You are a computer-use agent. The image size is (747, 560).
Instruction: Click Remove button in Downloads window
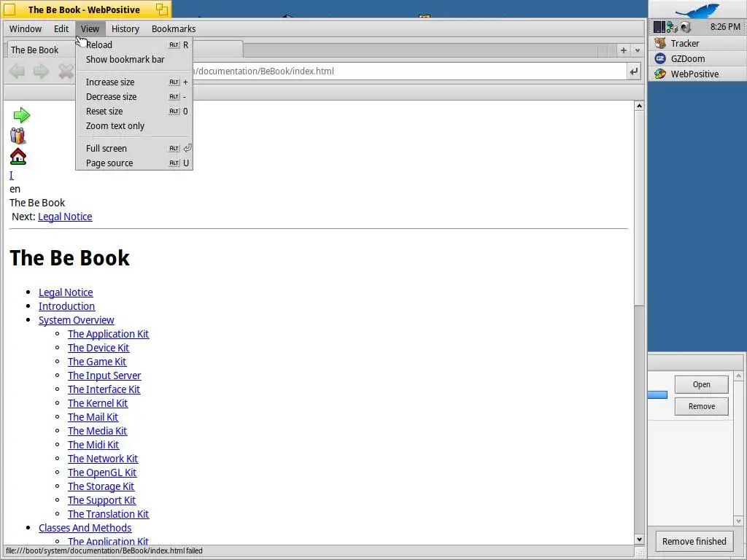(701, 406)
